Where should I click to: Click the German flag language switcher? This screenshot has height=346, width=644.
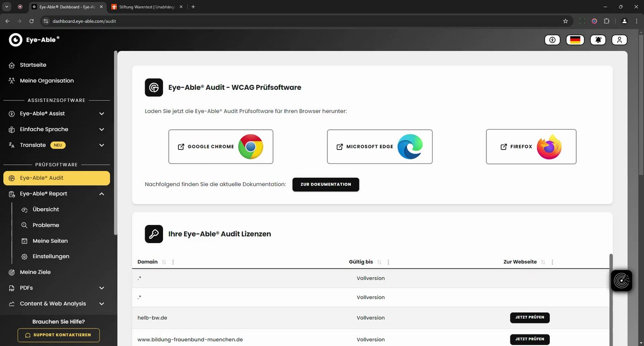(x=575, y=40)
